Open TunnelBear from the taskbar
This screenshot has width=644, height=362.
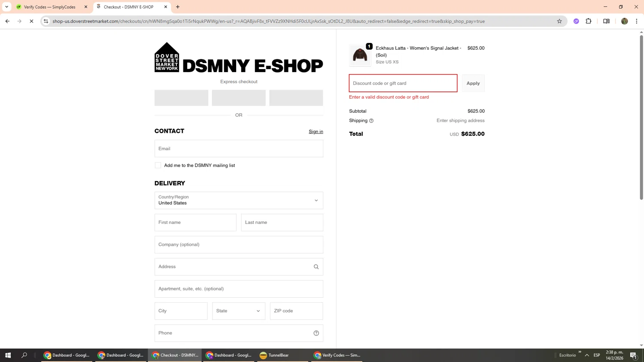[x=283, y=355]
